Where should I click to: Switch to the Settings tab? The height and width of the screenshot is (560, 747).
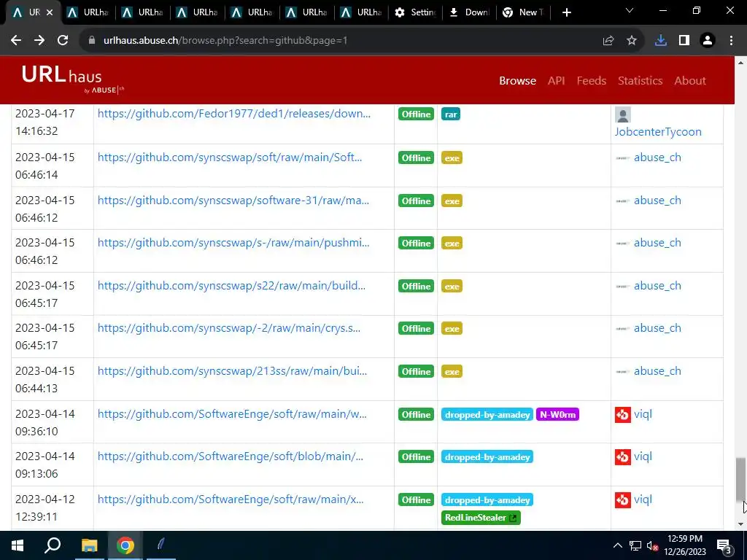tap(415, 12)
